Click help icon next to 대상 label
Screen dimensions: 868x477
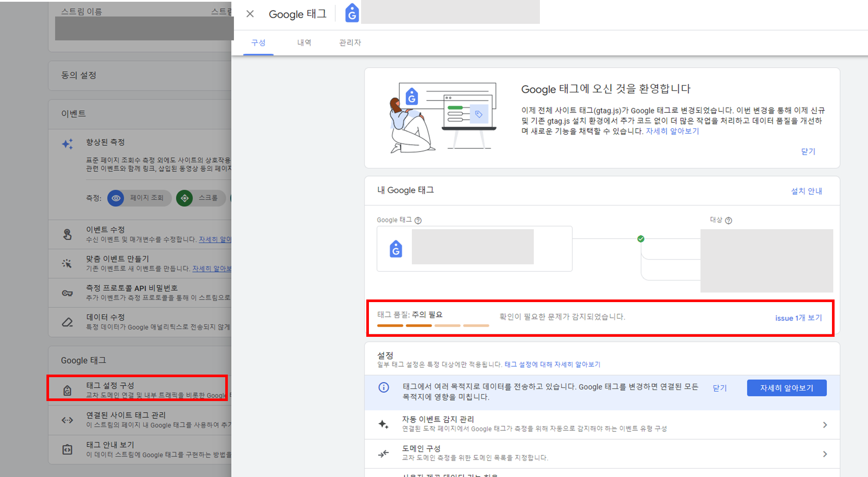729,220
